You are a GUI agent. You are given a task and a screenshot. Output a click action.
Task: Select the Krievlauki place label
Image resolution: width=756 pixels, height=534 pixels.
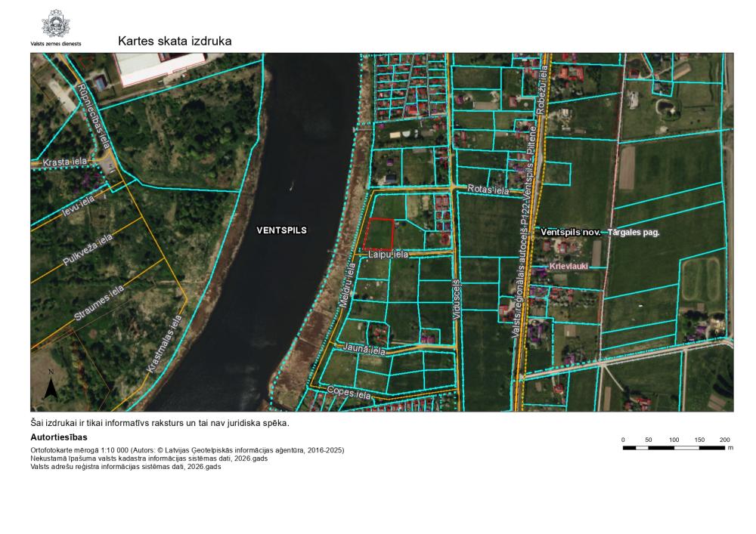pyautogui.click(x=570, y=267)
